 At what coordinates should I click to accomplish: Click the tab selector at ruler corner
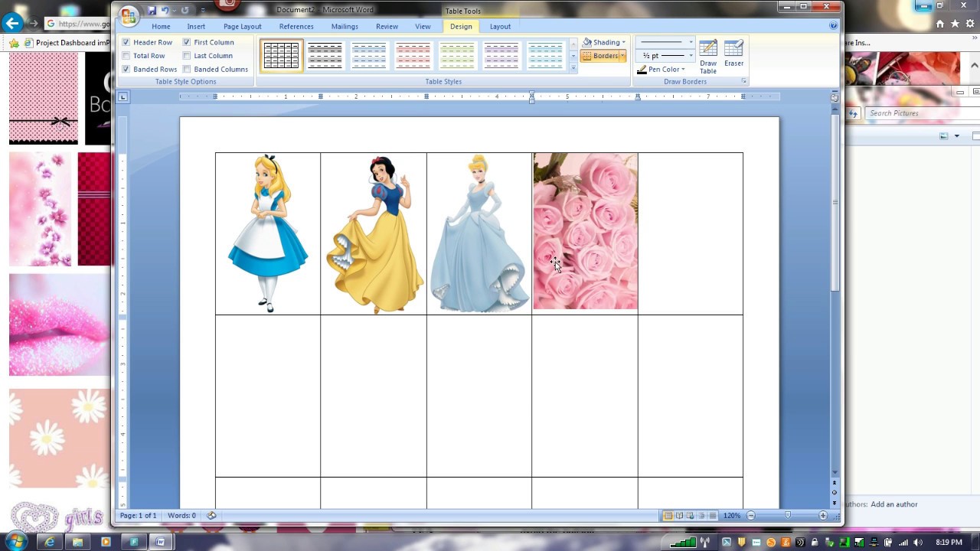coord(123,97)
